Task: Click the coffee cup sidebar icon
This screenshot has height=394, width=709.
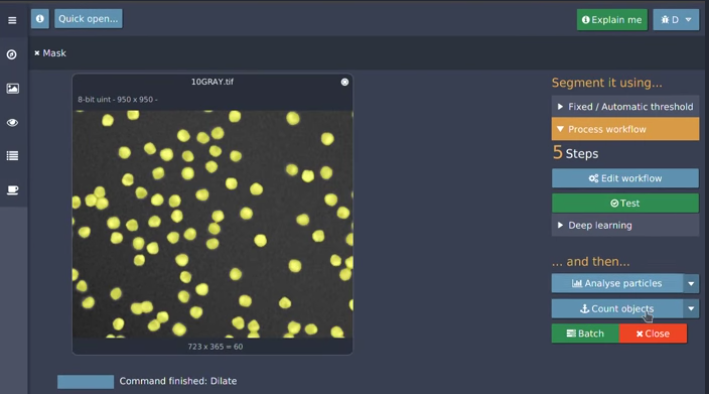Action: tap(12, 190)
